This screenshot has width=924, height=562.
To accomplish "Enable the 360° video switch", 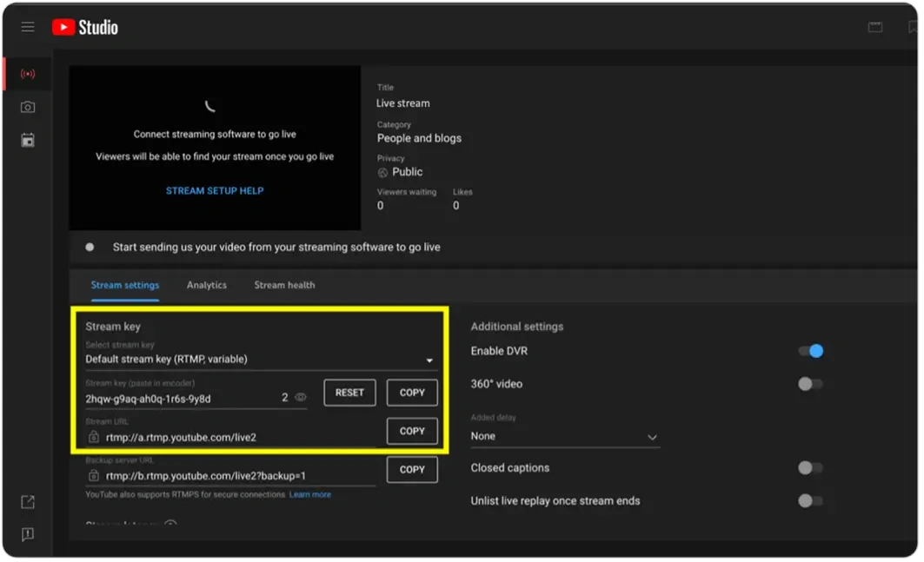I will coord(810,384).
